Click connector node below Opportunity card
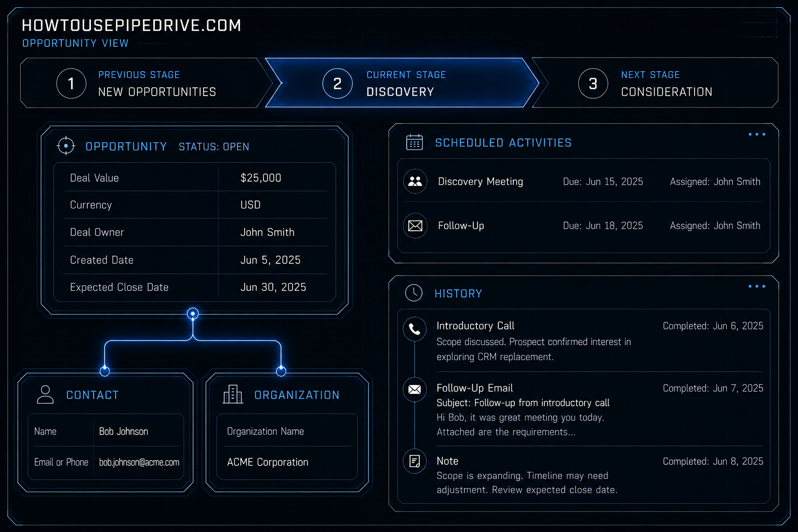The height and width of the screenshot is (532, 798). (x=193, y=313)
